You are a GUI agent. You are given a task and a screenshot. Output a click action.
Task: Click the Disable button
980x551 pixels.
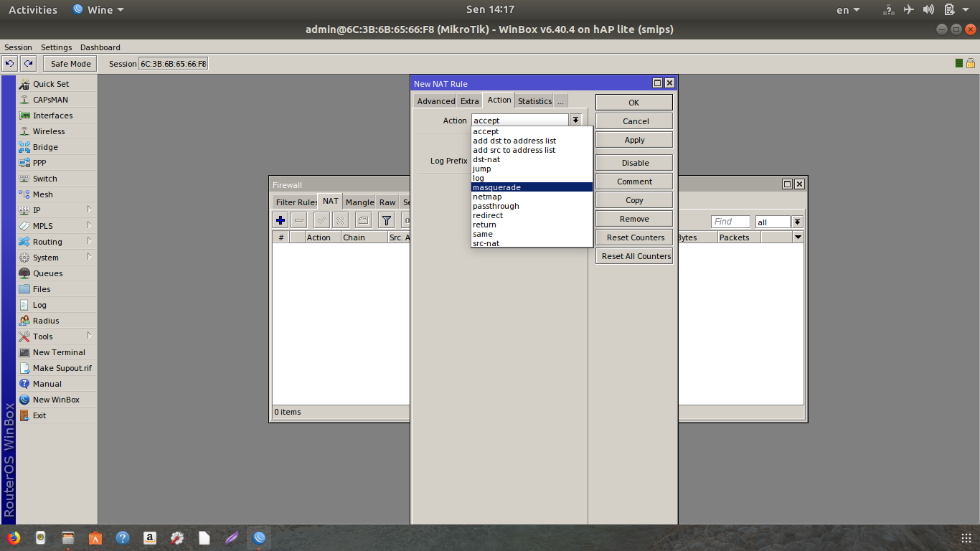tap(634, 163)
